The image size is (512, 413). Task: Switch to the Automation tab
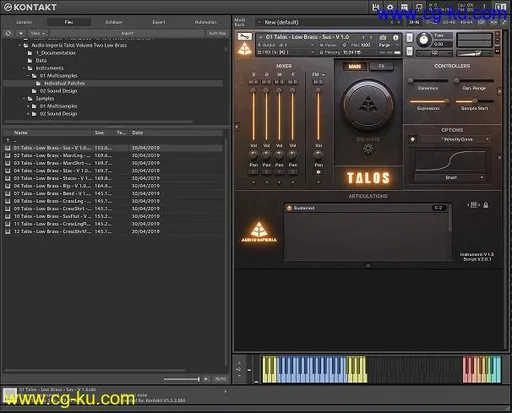coord(205,22)
